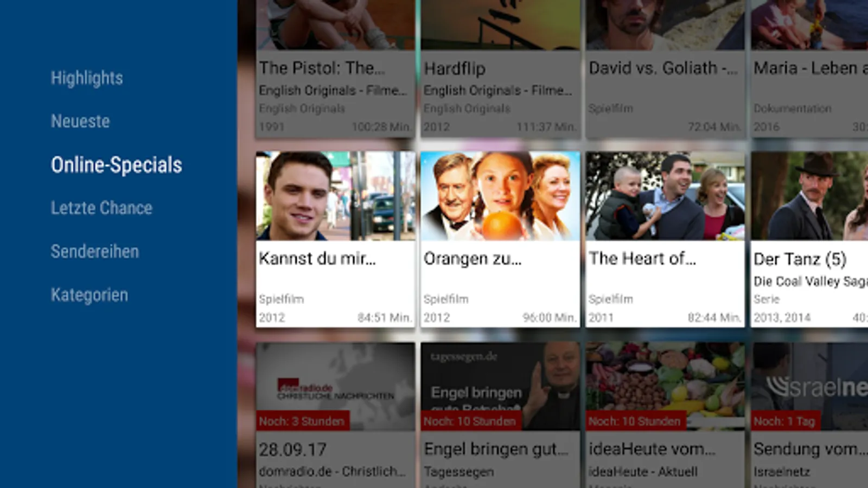
Task: Click 'English Originals - Filme...' under Hardflip
Action: [x=497, y=90]
